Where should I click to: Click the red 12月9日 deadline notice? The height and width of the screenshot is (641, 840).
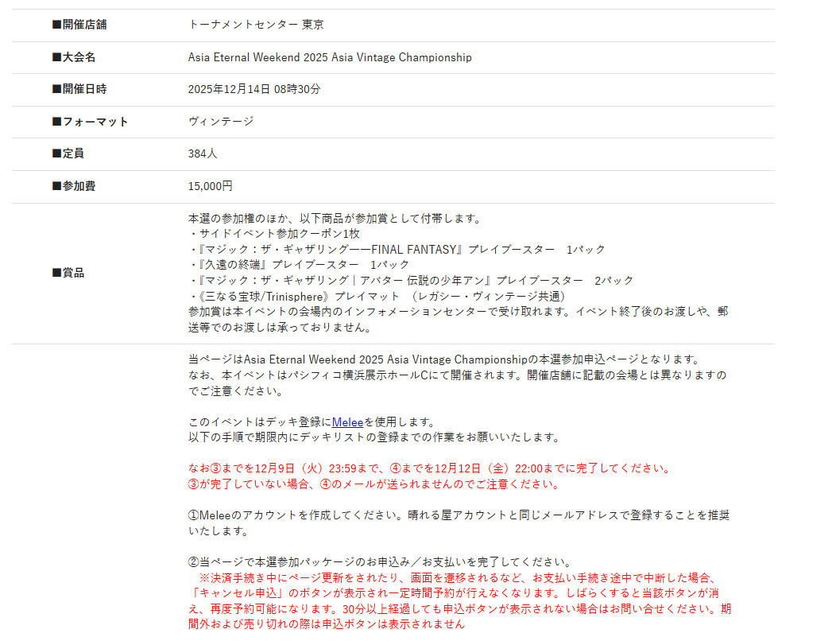tap(430, 468)
